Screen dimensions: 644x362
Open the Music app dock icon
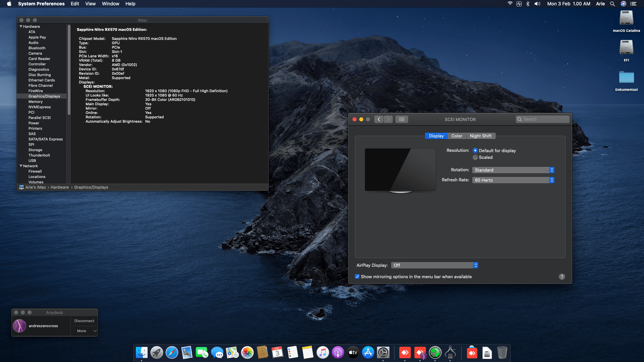click(x=323, y=353)
